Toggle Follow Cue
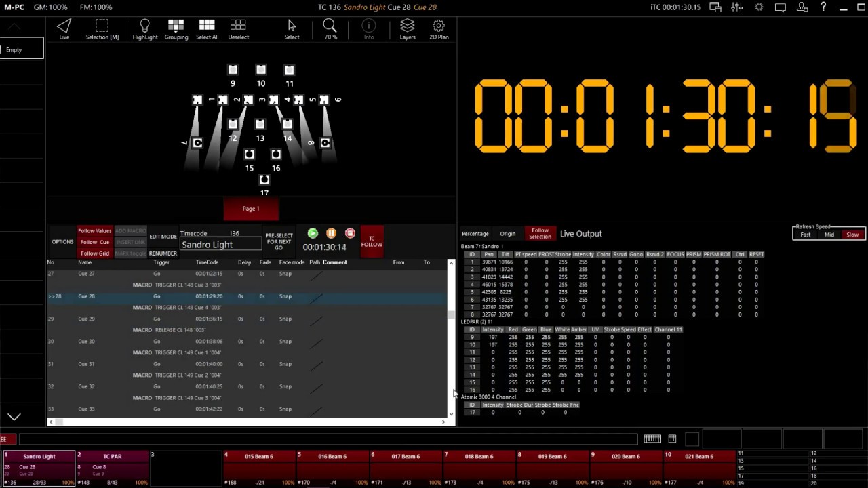The height and width of the screenshot is (488, 868). (x=95, y=242)
